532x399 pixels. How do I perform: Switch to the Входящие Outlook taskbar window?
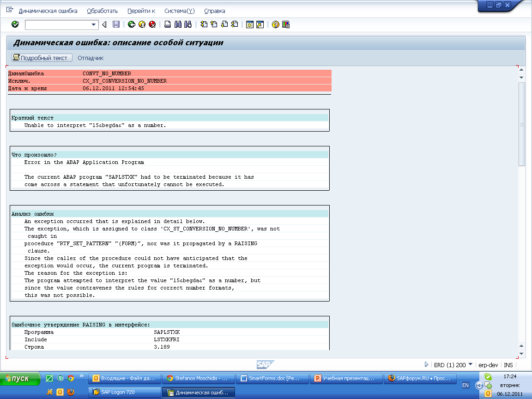click(124, 378)
